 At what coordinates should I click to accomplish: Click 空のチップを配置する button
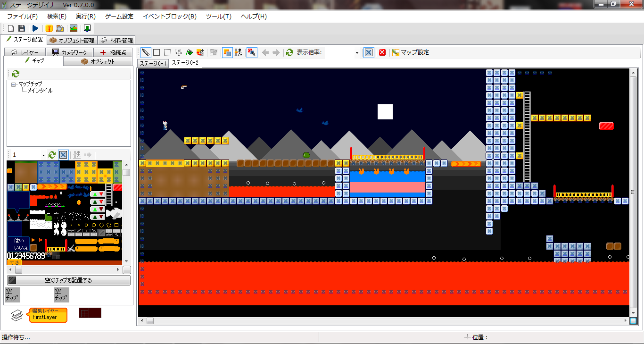[69, 280]
